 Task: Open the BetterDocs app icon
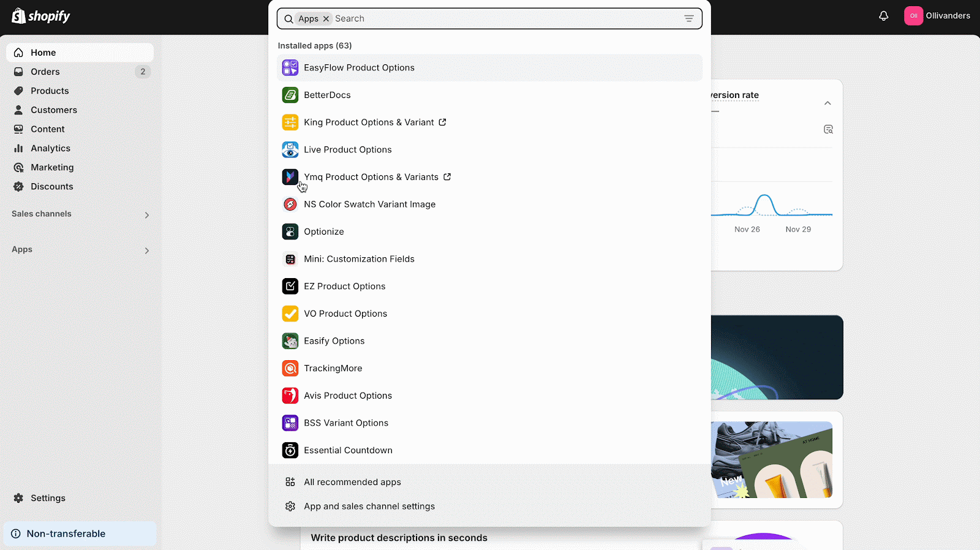(290, 95)
